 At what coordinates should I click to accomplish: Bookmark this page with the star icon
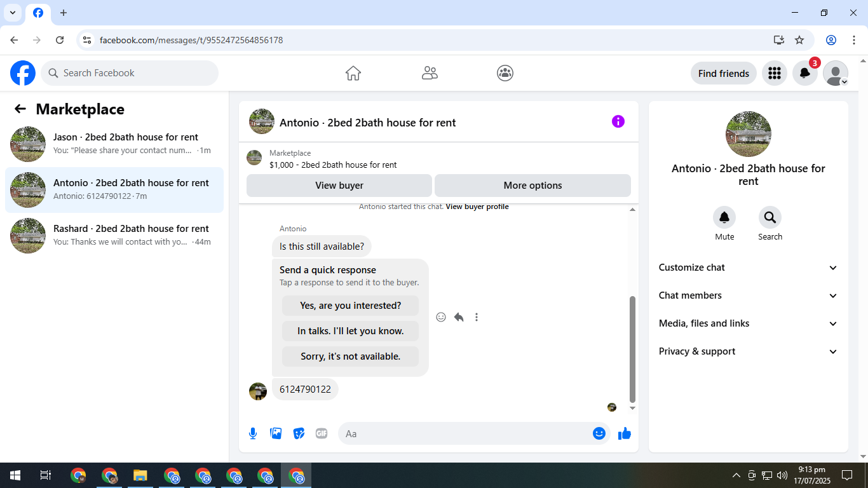[799, 40]
